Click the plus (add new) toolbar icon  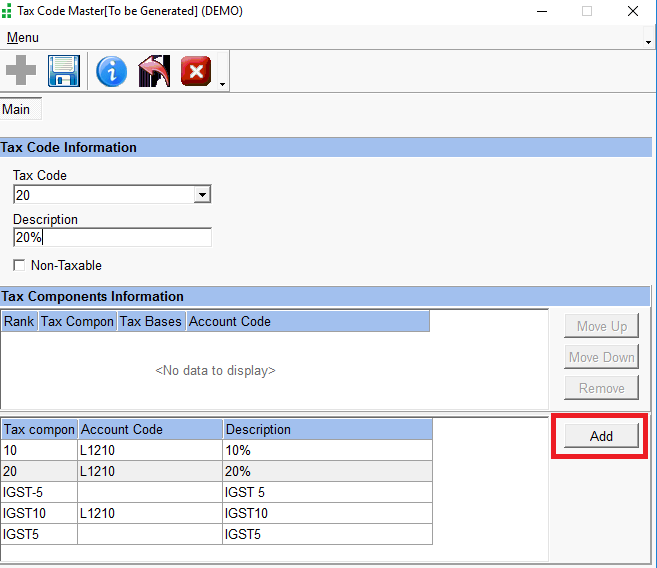tap(21, 72)
